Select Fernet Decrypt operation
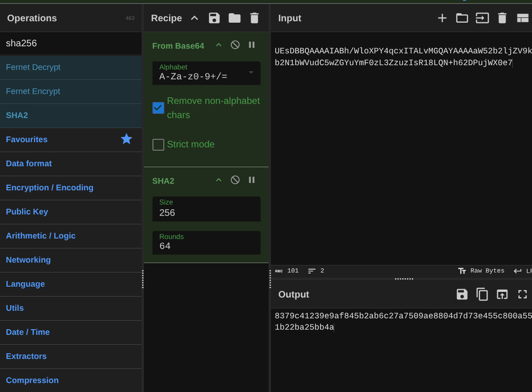 click(33, 67)
